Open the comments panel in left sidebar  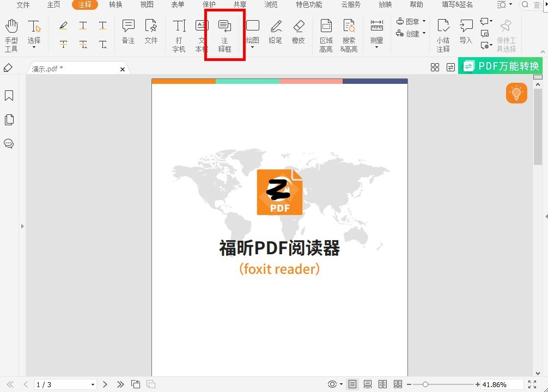[9, 143]
